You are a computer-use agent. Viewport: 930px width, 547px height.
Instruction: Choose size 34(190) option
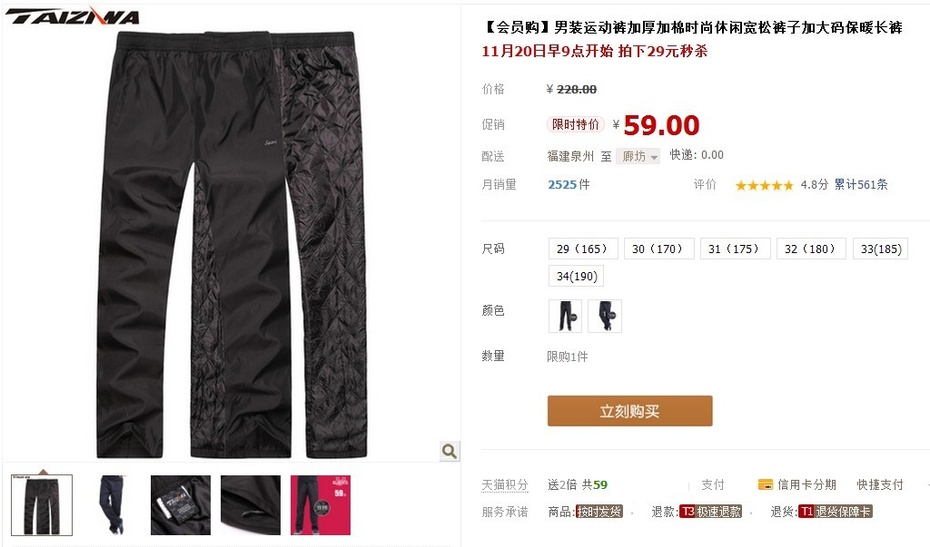point(577,276)
